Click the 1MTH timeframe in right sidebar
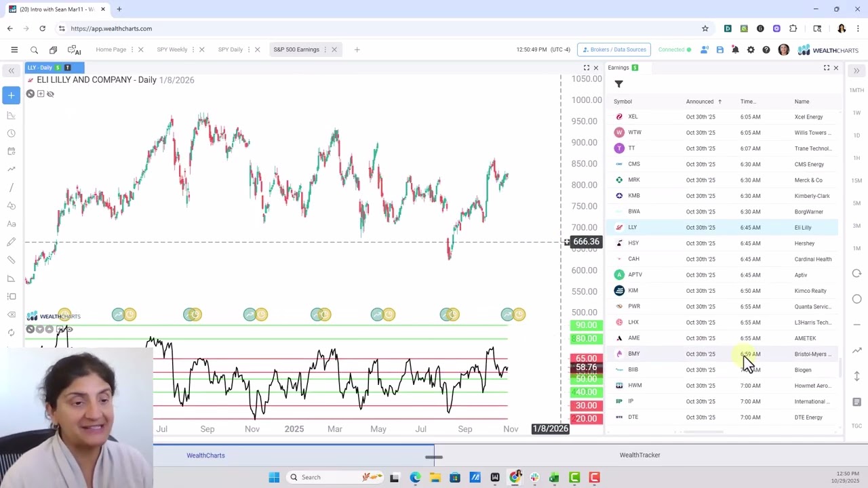This screenshot has width=868, height=488. coord(856,90)
